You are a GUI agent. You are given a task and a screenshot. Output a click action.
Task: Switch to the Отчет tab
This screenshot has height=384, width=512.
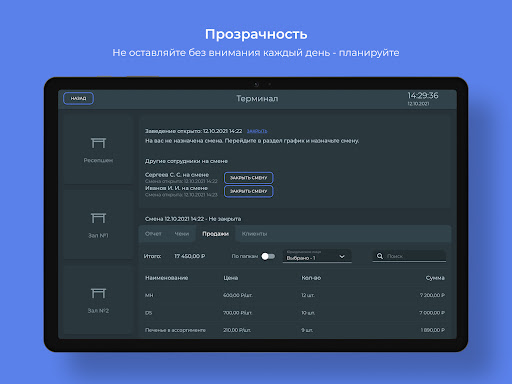153,234
